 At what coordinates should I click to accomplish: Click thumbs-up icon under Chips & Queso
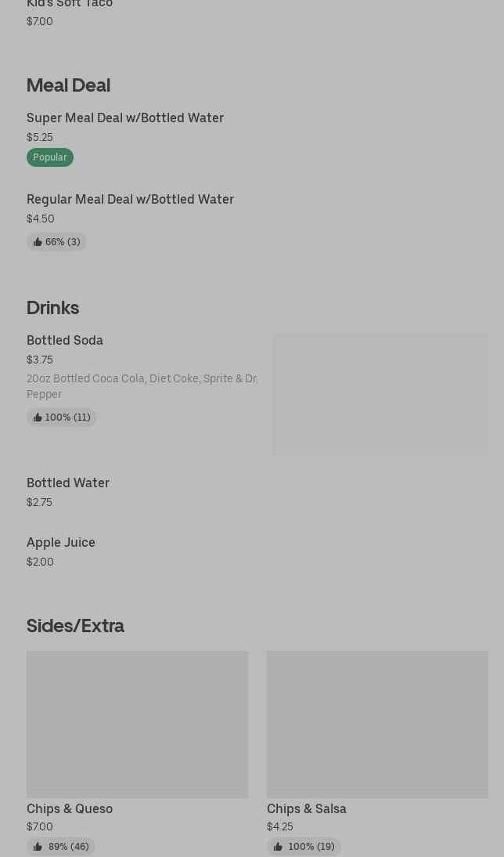point(38,847)
